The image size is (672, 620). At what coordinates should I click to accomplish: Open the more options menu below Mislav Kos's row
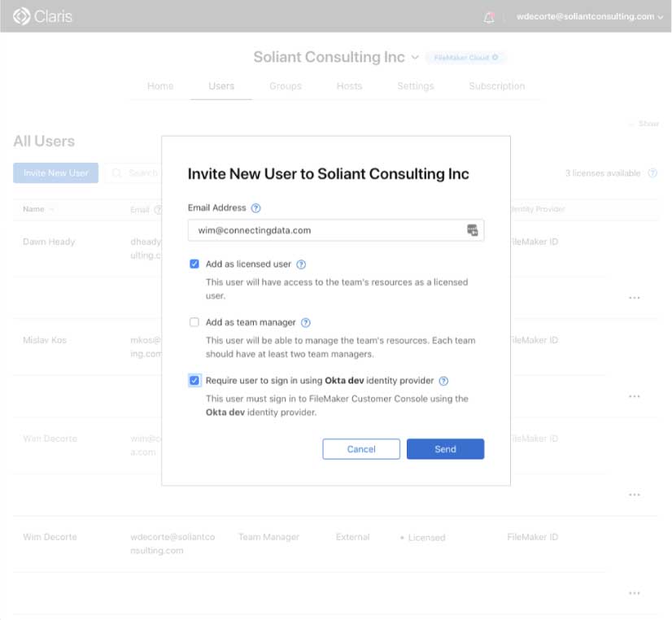pyautogui.click(x=635, y=396)
